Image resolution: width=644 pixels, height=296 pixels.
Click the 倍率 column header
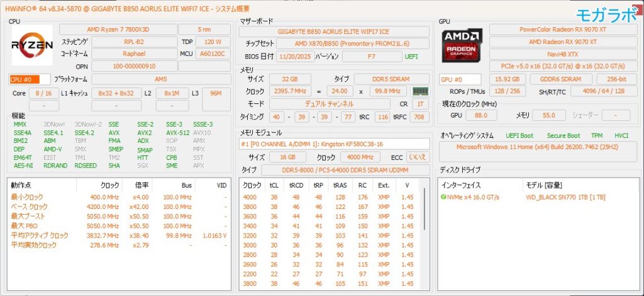[x=137, y=185]
